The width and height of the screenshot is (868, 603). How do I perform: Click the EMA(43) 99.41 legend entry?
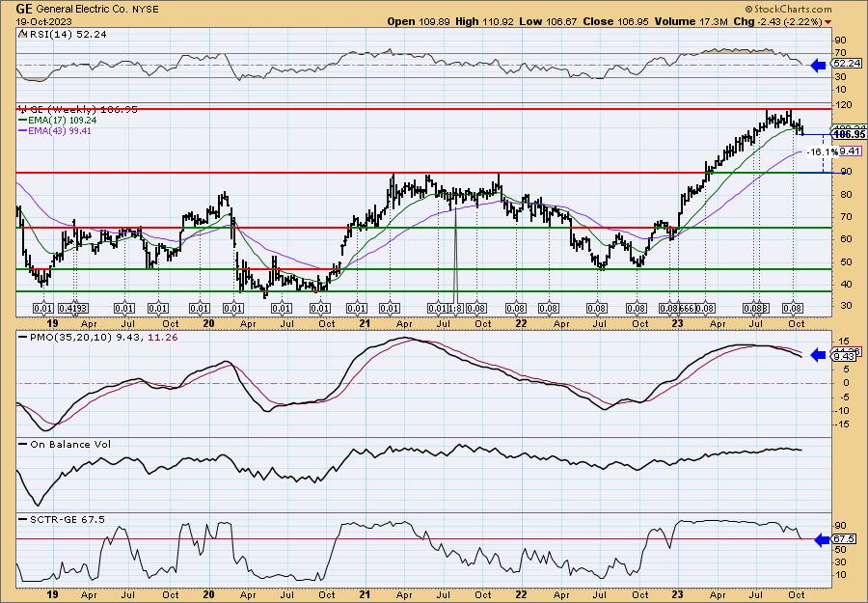55,130
